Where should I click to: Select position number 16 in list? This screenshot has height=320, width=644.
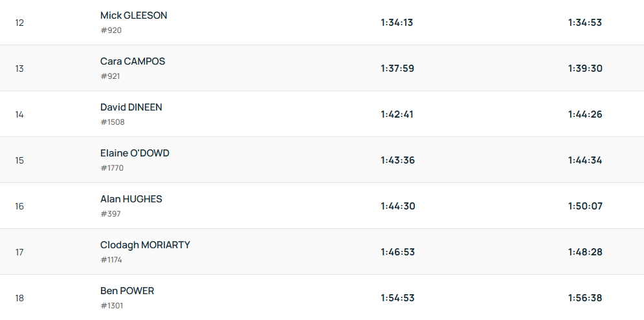click(19, 206)
